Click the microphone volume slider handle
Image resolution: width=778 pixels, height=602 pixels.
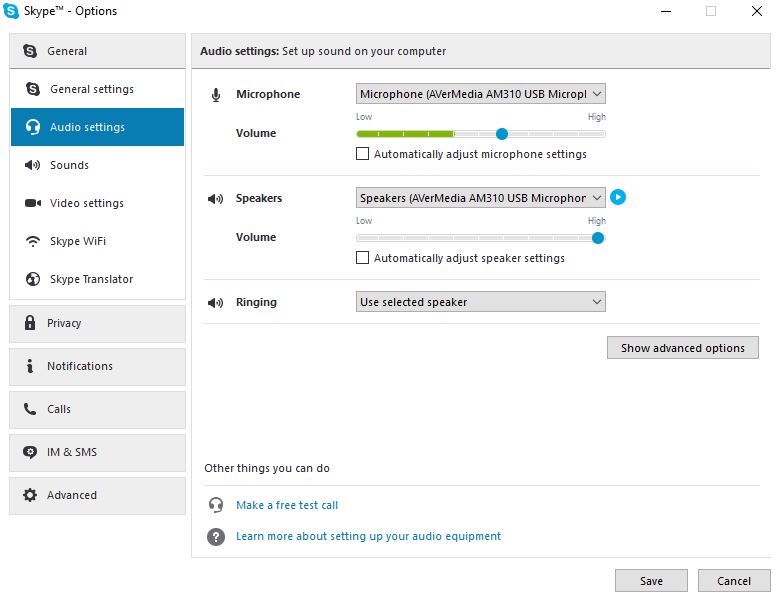(502, 134)
